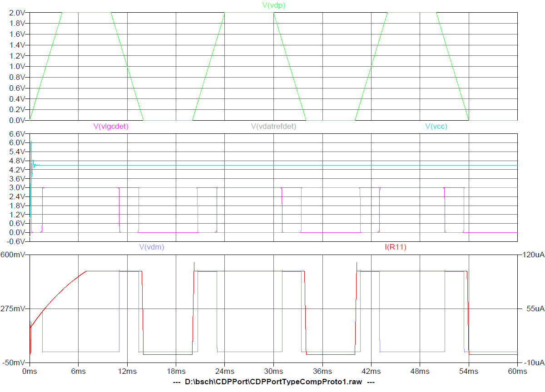Select the cyan V(vcc) trace label

436,127
